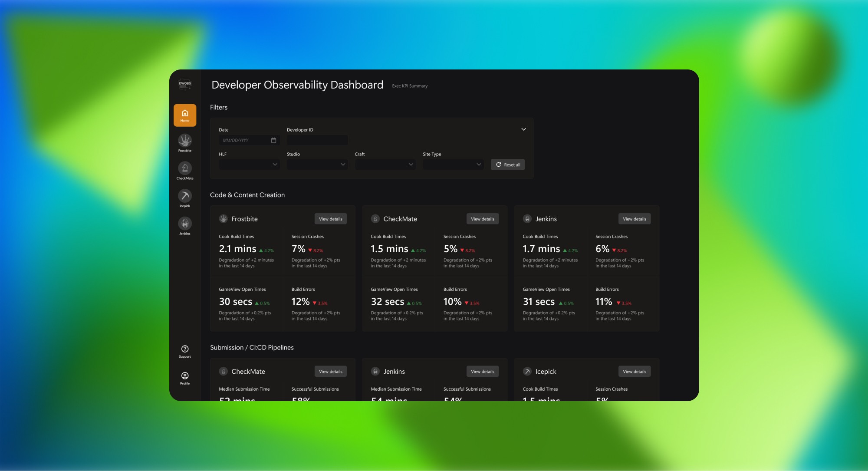Viewport: 868px width, 471px height.
Task: Open the Studio dropdown
Action: tap(317, 165)
